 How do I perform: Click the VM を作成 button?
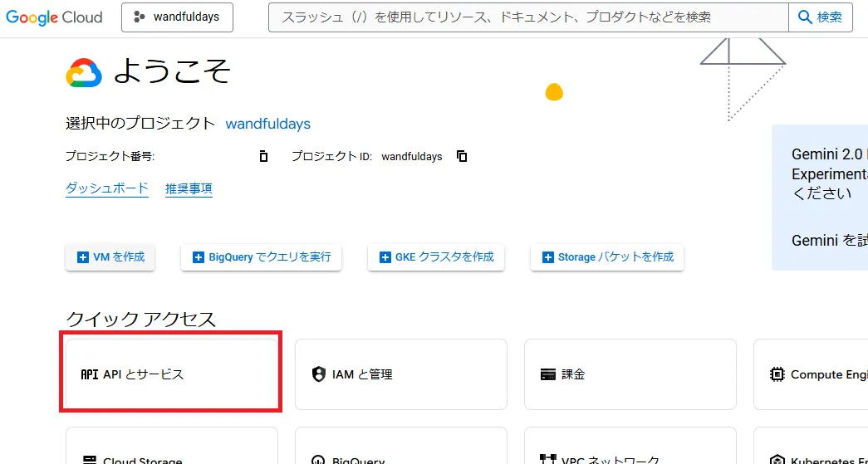coord(110,257)
